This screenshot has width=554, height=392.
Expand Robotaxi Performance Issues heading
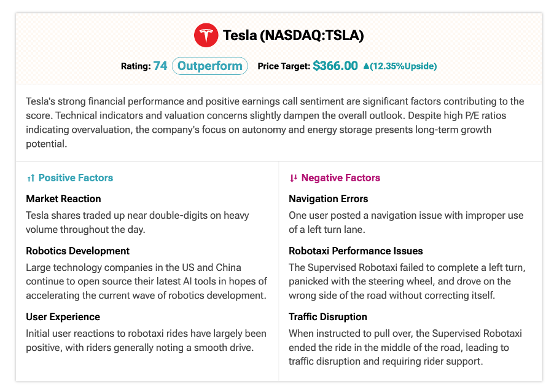[356, 251]
